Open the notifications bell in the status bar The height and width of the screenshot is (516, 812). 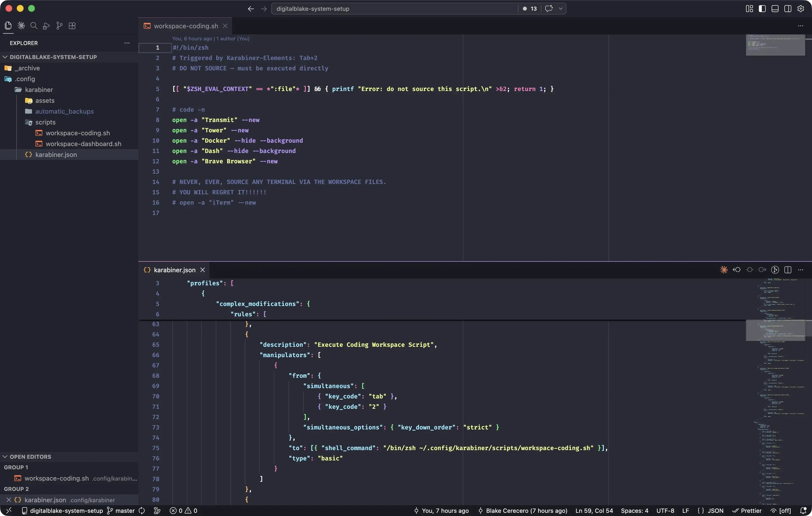803,511
